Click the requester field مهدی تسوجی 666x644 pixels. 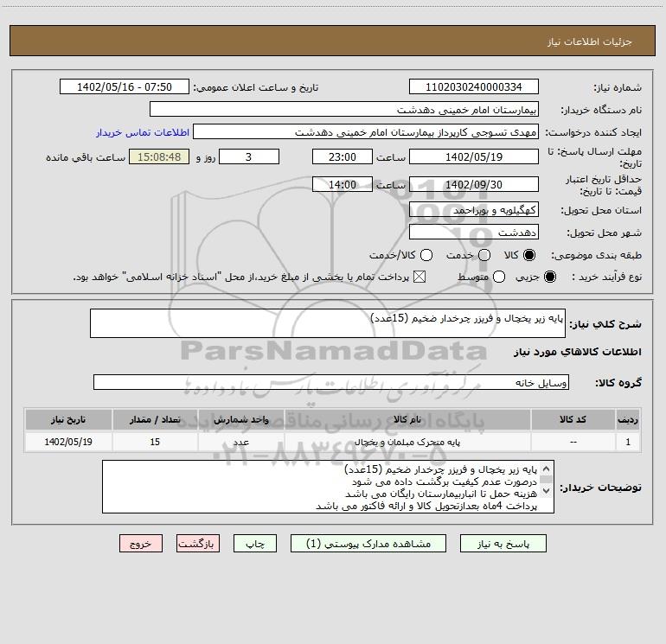coord(366,131)
